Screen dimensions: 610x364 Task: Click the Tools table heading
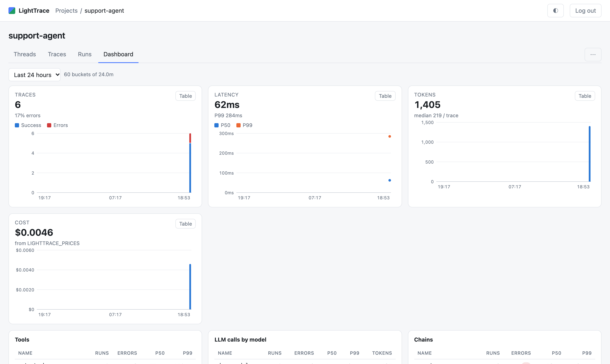click(x=22, y=340)
